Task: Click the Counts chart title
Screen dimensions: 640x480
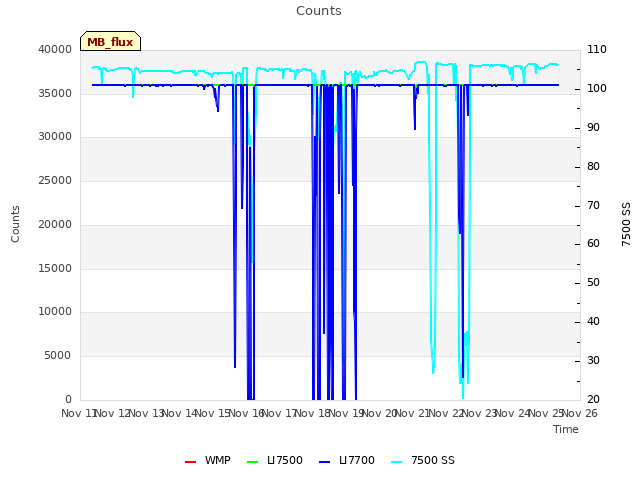Action: click(x=319, y=11)
